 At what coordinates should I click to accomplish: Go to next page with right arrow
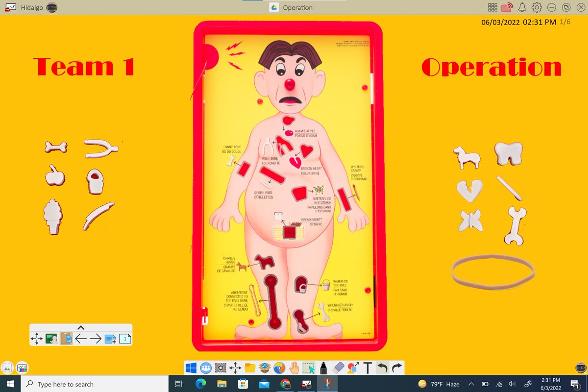[x=96, y=338]
